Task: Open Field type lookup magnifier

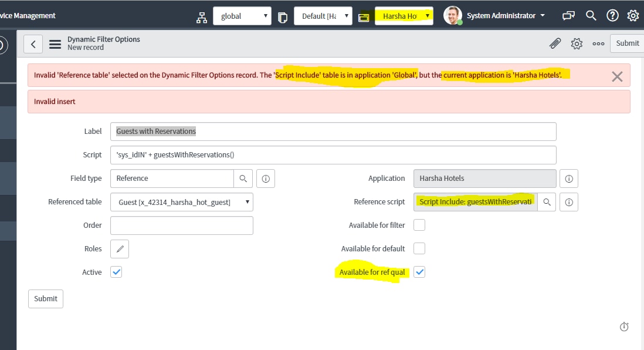Action: (243, 179)
